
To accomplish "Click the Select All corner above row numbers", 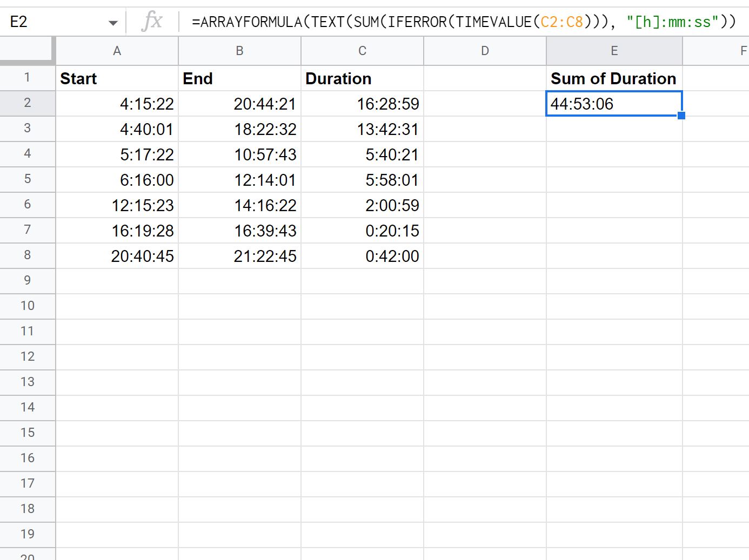I will click(x=27, y=50).
